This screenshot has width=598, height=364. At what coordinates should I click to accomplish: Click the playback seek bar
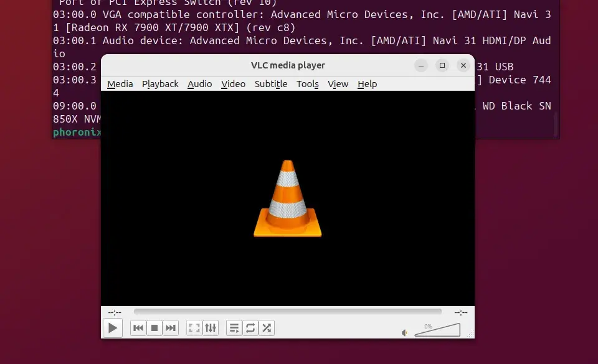click(x=287, y=312)
